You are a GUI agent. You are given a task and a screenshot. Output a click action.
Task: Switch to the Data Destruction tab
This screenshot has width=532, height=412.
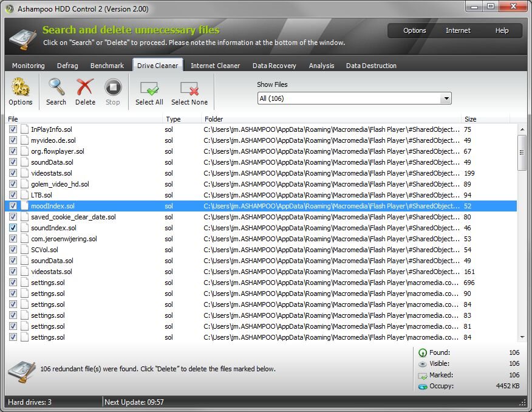pos(371,66)
